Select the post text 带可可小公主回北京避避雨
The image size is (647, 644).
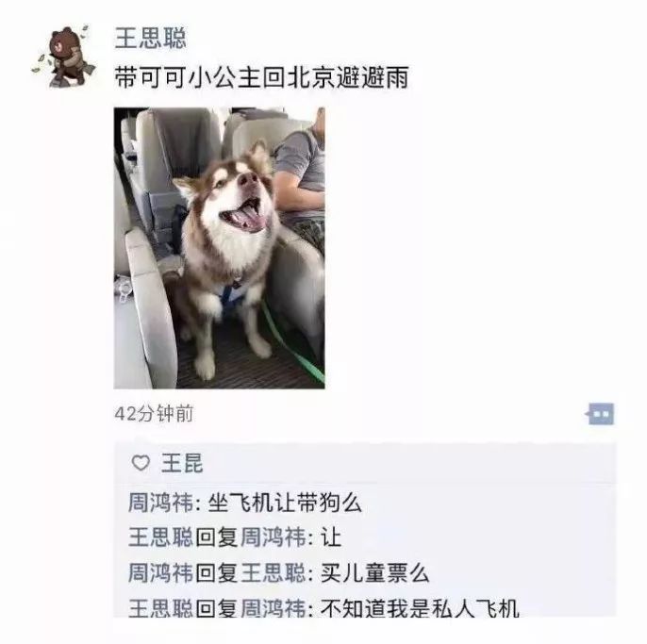coord(261,77)
